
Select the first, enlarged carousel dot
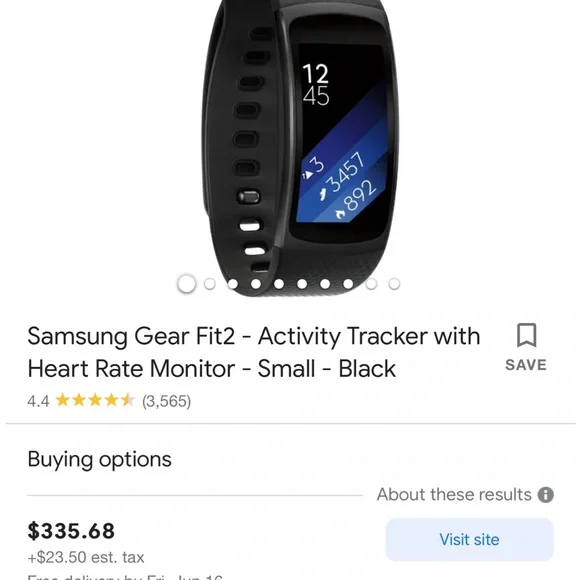[186, 284]
